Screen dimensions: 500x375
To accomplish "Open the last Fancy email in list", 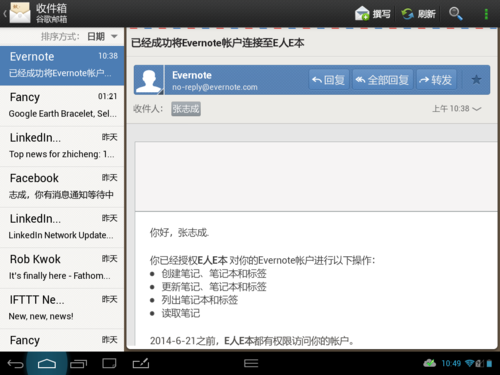I will coord(62,340).
